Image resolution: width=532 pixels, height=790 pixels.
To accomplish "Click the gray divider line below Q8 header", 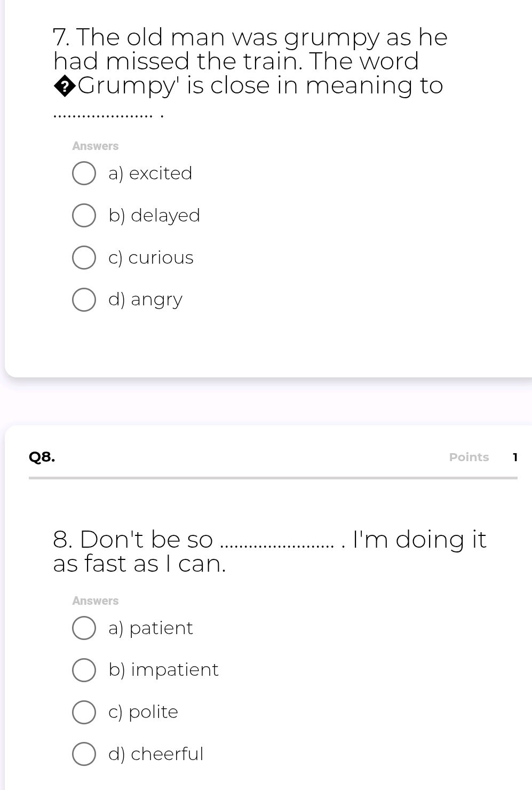I will tap(273, 478).
